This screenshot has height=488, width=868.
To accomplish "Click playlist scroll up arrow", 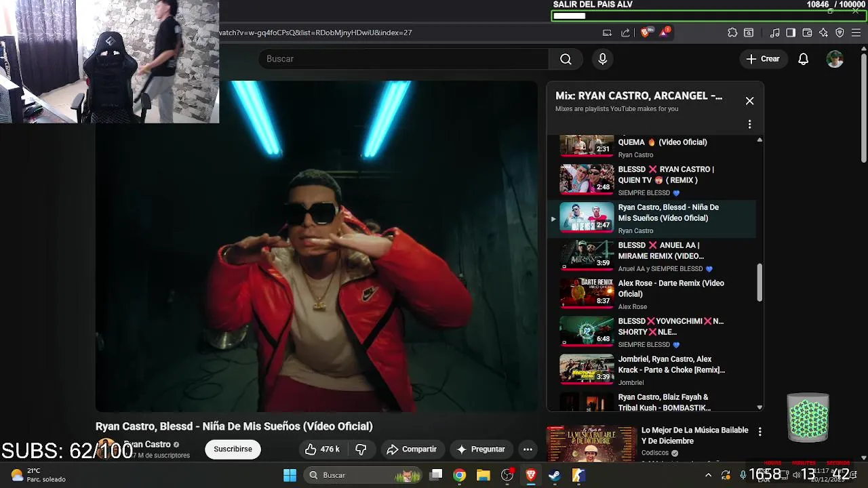I will [759, 140].
